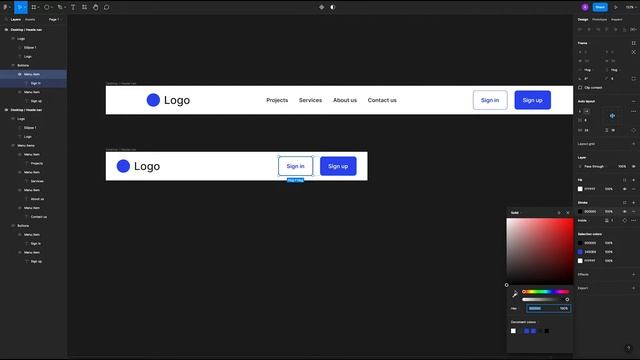Open the Page 1 dropdown

tap(55, 20)
